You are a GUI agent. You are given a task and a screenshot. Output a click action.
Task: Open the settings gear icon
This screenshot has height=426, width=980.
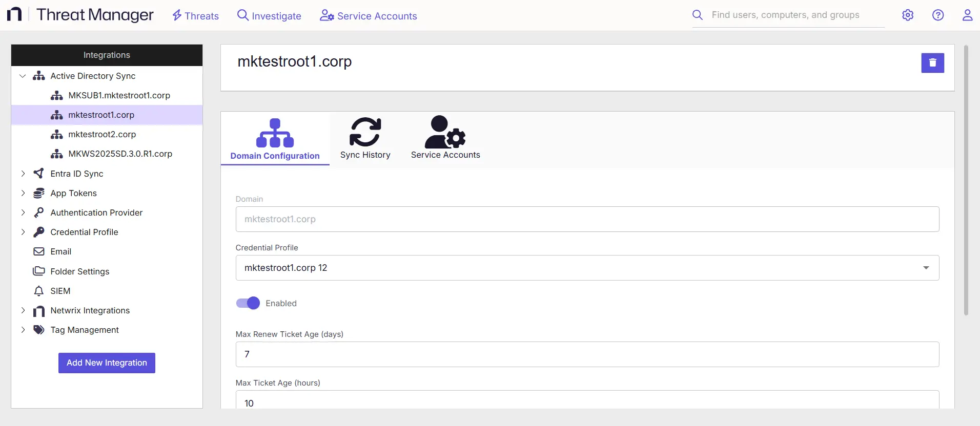tap(908, 15)
